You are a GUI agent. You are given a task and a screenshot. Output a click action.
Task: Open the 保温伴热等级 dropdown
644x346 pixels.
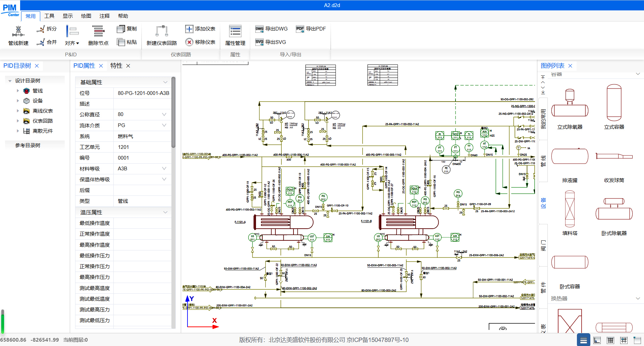coord(164,179)
